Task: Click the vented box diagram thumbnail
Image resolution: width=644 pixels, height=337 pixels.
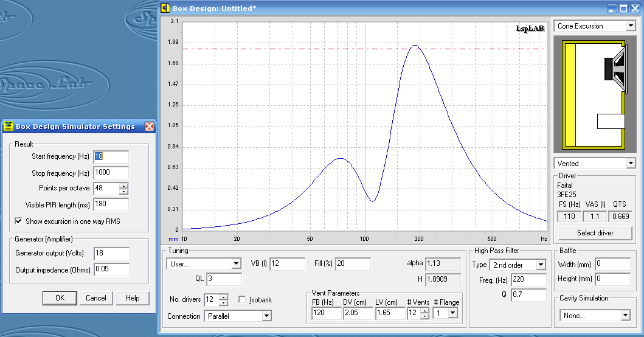Action: (x=594, y=94)
